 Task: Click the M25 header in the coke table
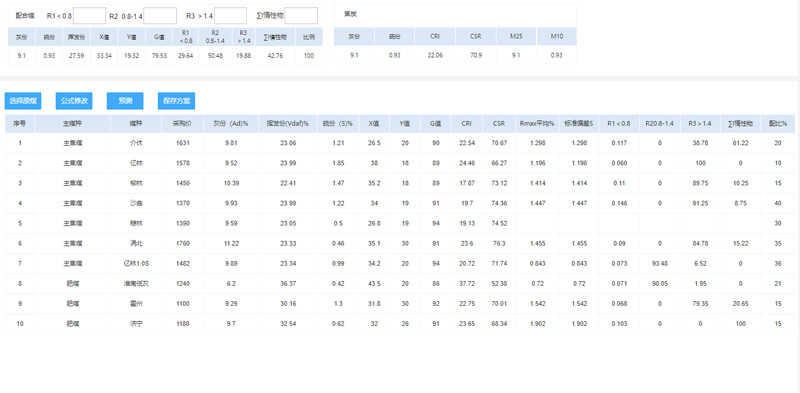click(x=516, y=37)
